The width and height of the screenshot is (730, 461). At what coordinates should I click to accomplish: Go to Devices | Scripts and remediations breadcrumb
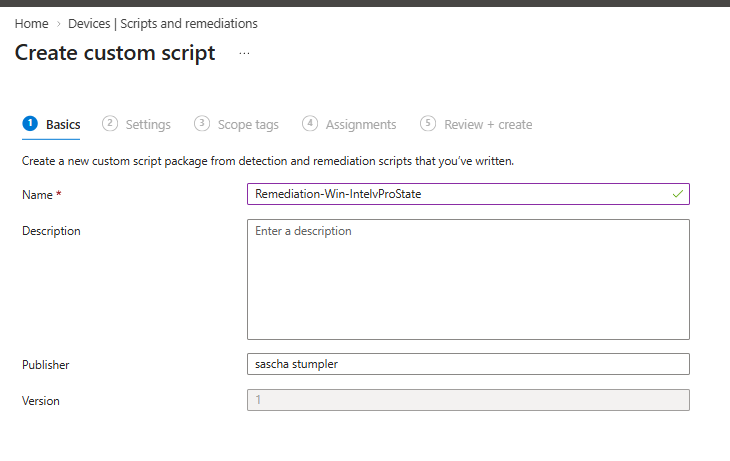pos(162,23)
